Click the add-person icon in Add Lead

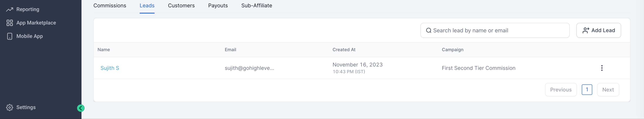click(586, 30)
